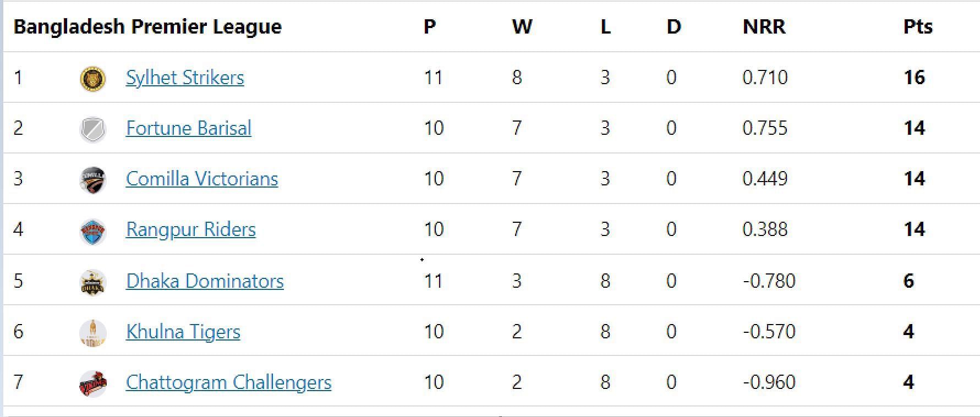Select the Bangladesh Premier League table heading
The width and height of the screenshot is (980, 417).
pos(147,26)
